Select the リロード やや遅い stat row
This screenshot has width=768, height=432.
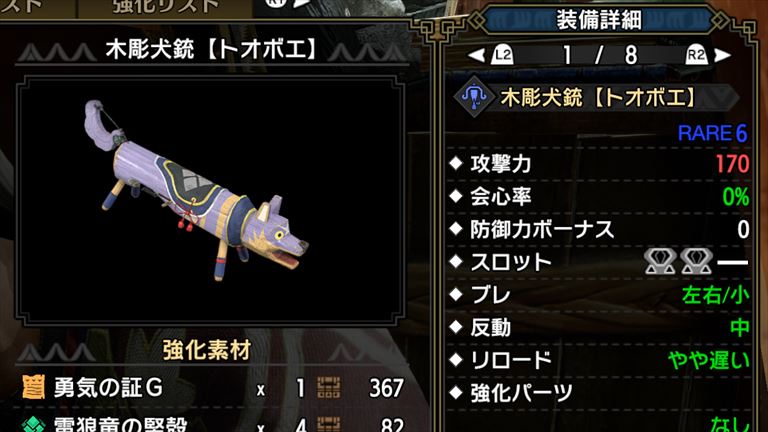pos(598,360)
